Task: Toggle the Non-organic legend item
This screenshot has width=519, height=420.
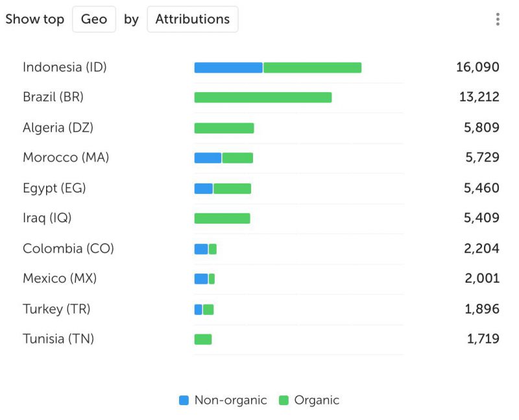Action: click(223, 400)
